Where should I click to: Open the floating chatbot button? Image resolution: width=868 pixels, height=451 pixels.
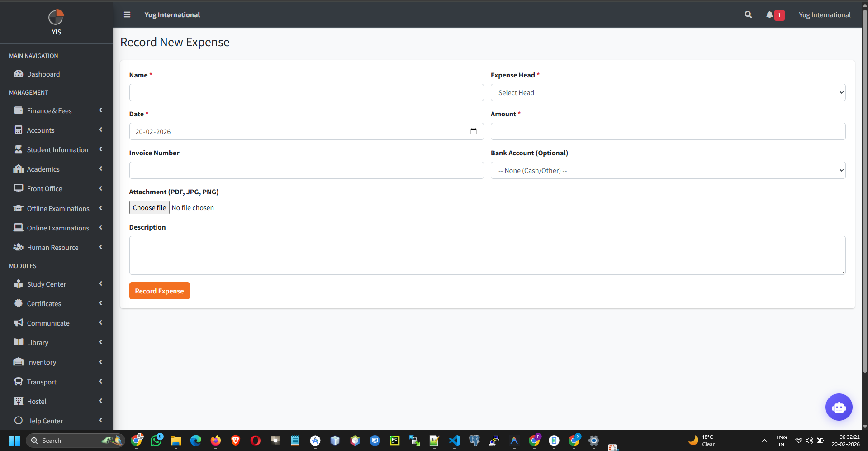[x=839, y=407]
